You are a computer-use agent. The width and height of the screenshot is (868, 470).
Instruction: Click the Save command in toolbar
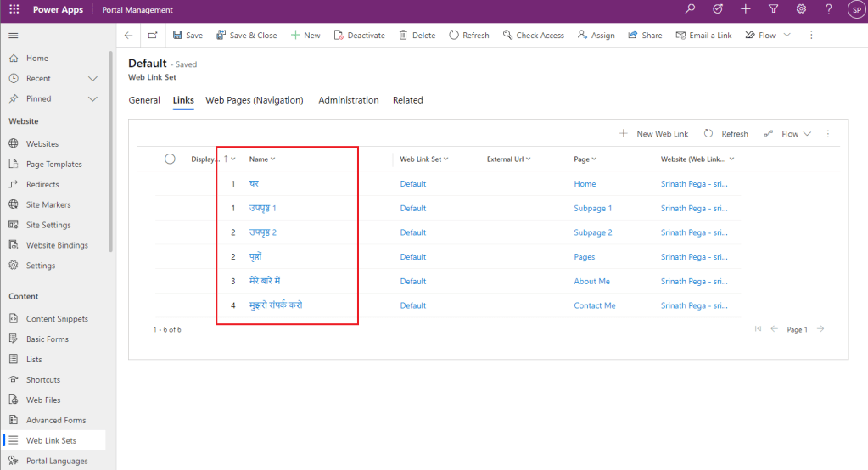pyautogui.click(x=188, y=36)
